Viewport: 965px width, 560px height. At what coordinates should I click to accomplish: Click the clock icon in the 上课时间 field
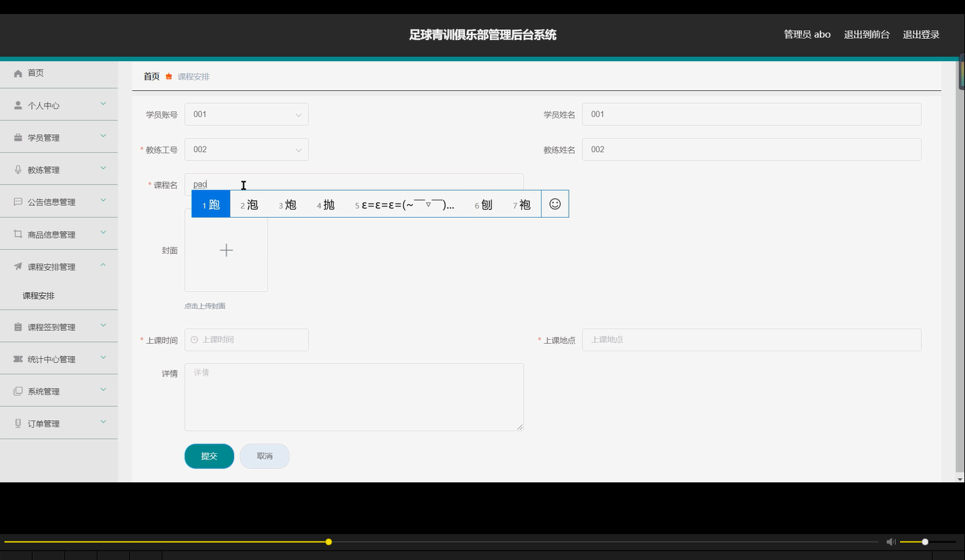194,339
